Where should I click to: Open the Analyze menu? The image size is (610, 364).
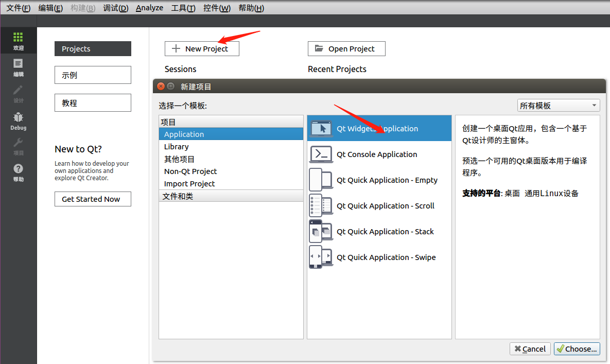click(149, 8)
